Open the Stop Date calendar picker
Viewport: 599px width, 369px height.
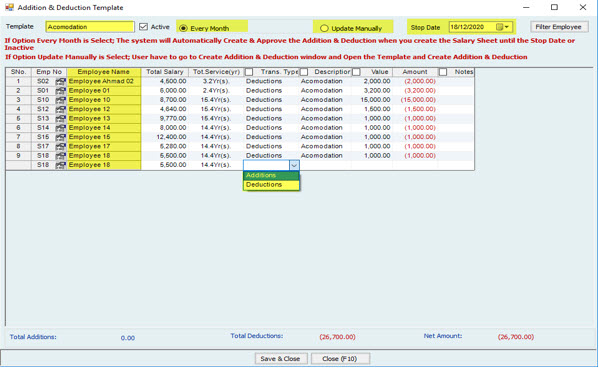coord(503,27)
